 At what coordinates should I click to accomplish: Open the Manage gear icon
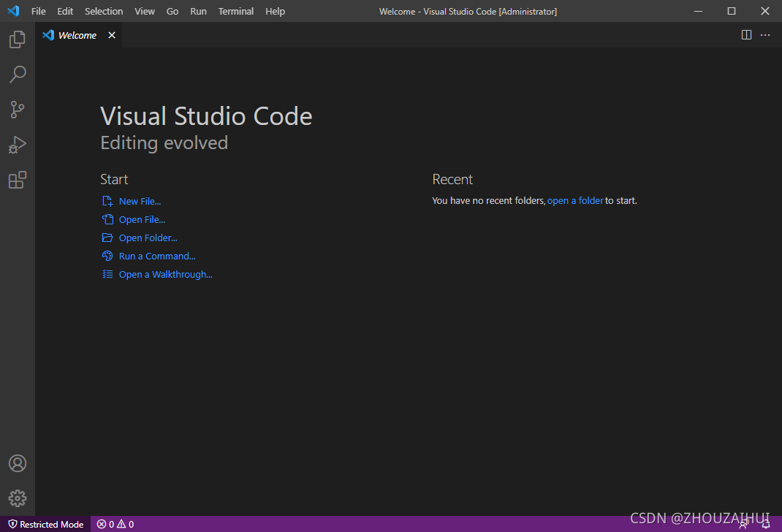tap(18, 498)
